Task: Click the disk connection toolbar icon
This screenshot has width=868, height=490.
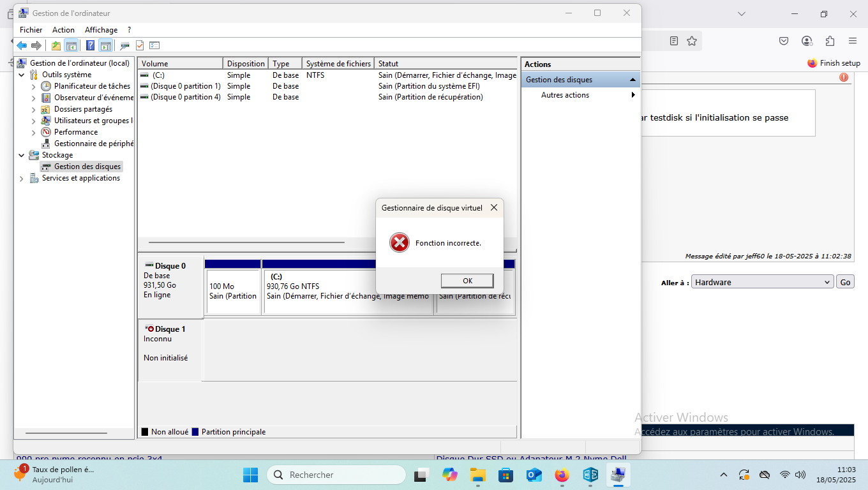Action: 124,45
